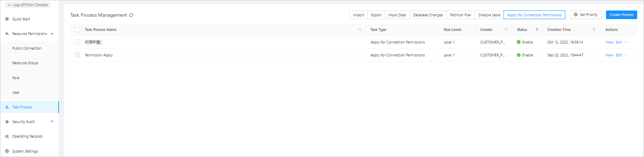This screenshot has width=644, height=157.
Task: Refresh the Task Process Management list
Action: click(131, 15)
